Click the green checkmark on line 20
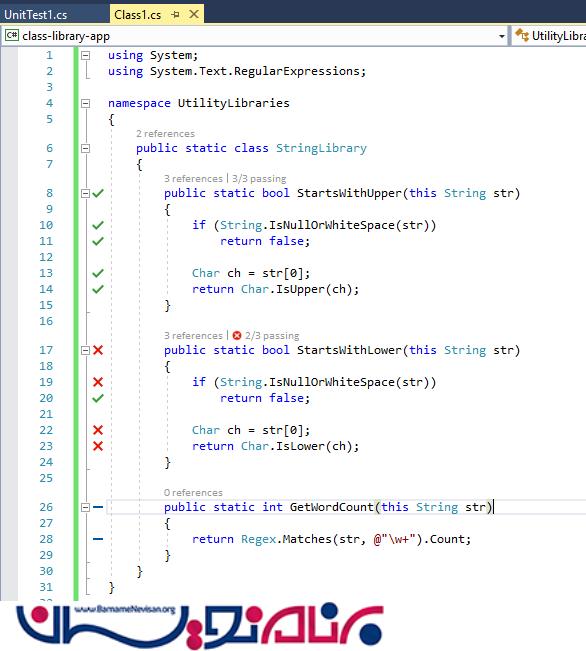This screenshot has width=586, height=651. coord(98,398)
